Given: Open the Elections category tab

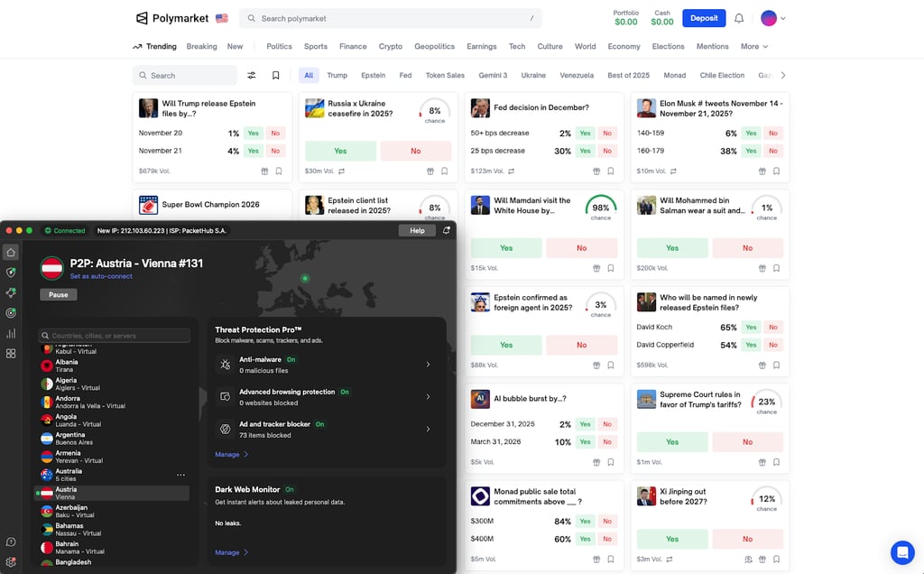Looking at the screenshot, I should click(668, 47).
